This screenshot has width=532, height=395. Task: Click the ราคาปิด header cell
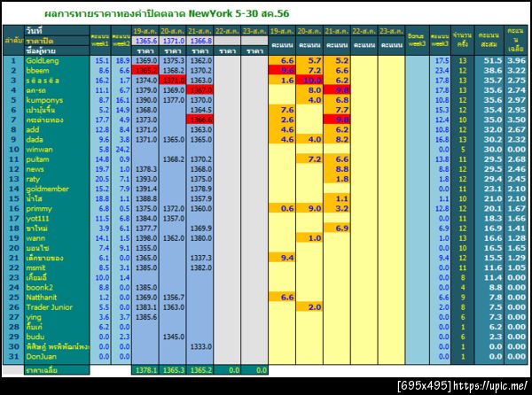pyautogui.click(x=57, y=41)
